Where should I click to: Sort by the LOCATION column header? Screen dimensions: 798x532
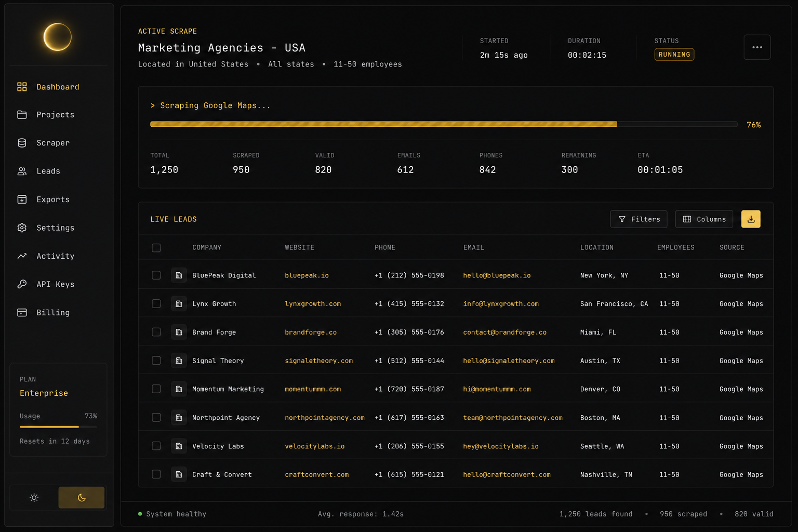point(597,248)
